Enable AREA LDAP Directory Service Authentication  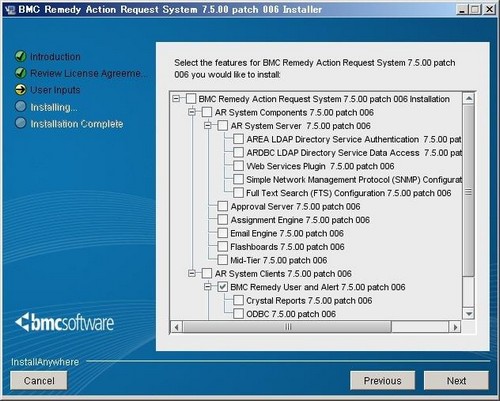238,139
